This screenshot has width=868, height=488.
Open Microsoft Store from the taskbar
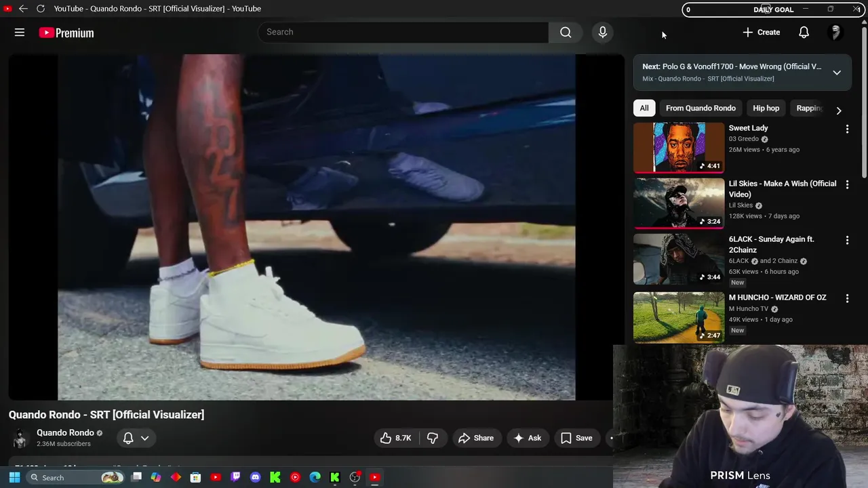tap(195, 477)
